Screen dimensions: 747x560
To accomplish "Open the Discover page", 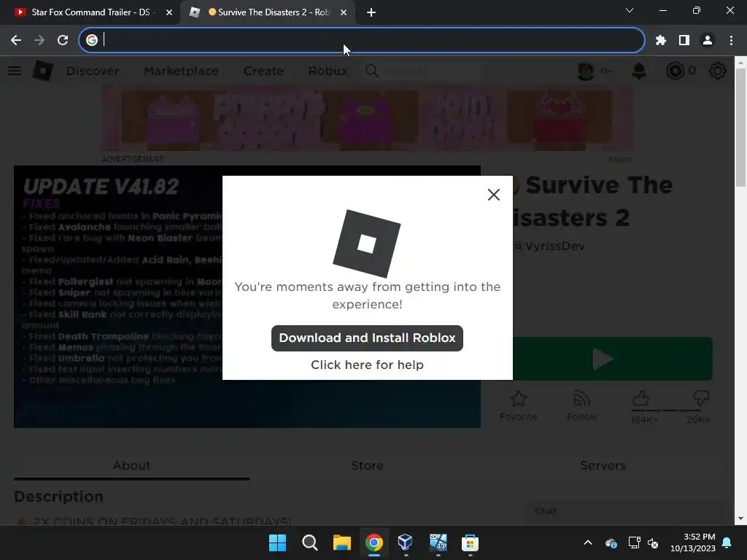I will 93,71.
